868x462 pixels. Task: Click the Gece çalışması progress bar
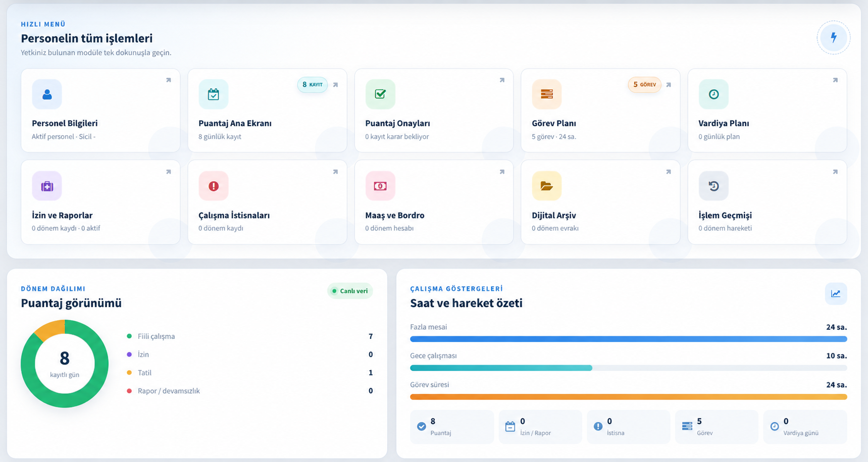pyautogui.click(x=628, y=368)
